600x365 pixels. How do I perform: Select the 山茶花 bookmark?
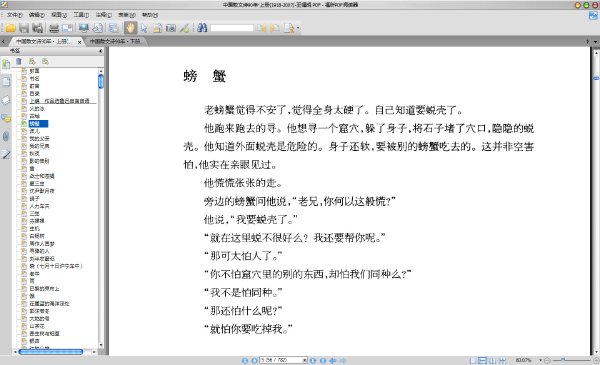pos(37,326)
